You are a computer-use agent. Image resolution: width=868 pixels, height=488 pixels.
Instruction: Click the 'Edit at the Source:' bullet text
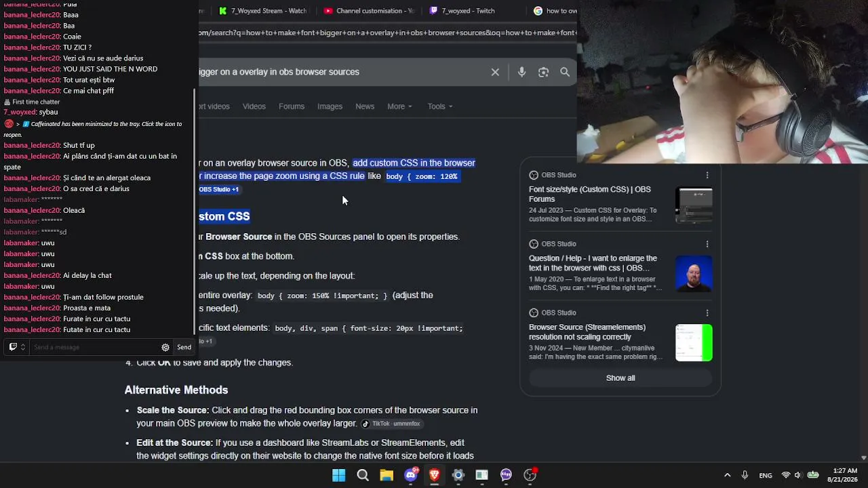(175, 443)
